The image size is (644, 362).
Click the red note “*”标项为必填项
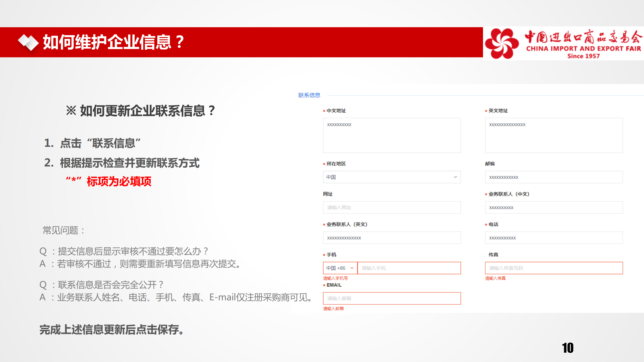point(108,181)
